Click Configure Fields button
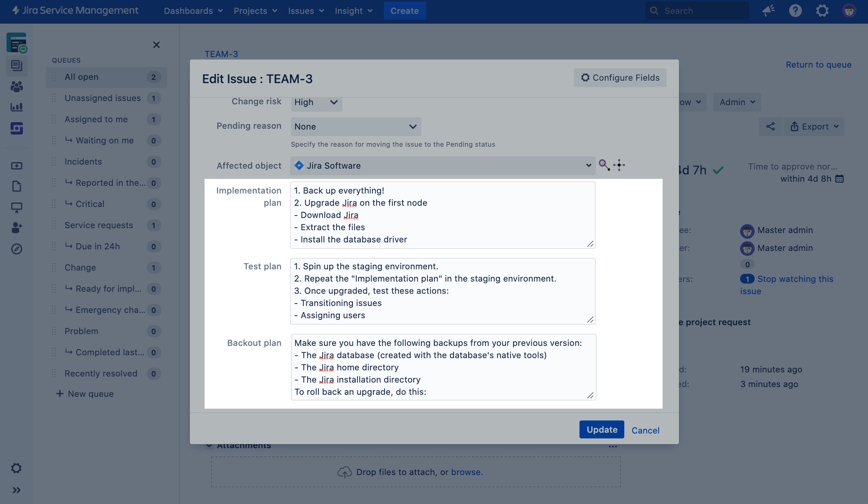Viewport: 868px width, 504px height. click(x=620, y=78)
